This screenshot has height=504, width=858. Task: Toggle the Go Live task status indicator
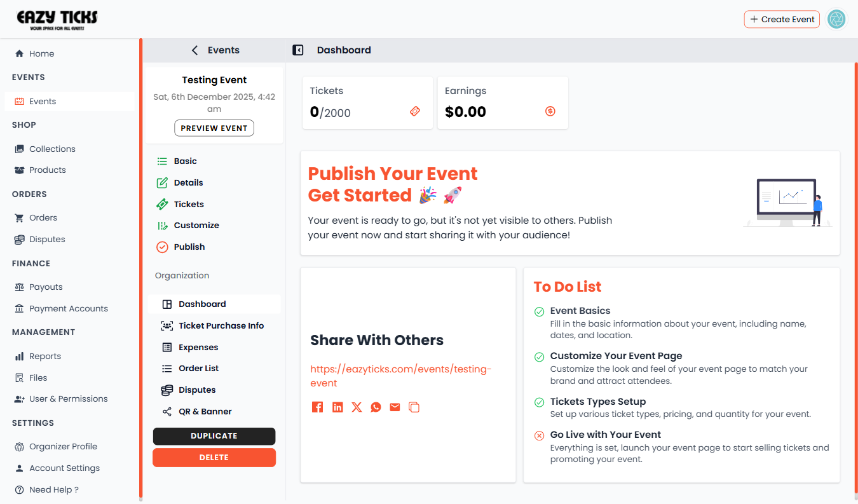(x=539, y=435)
